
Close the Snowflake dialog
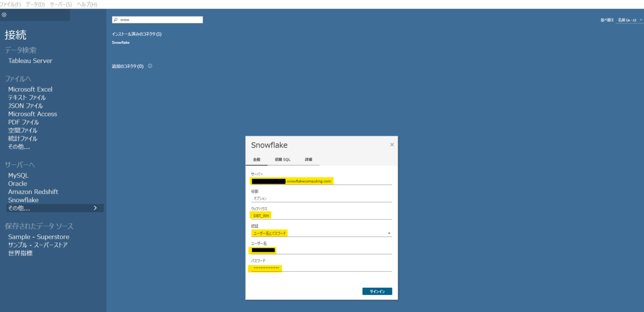pyautogui.click(x=392, y=144)
